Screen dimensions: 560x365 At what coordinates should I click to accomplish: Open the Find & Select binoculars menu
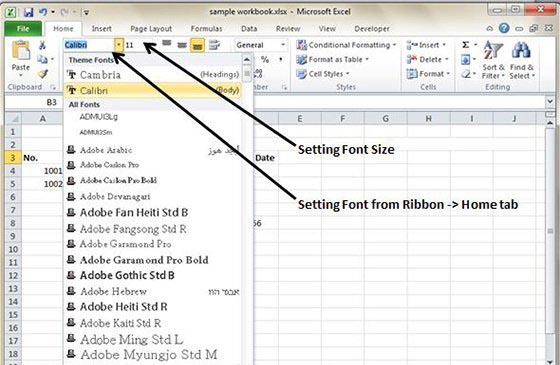[522, 60]
